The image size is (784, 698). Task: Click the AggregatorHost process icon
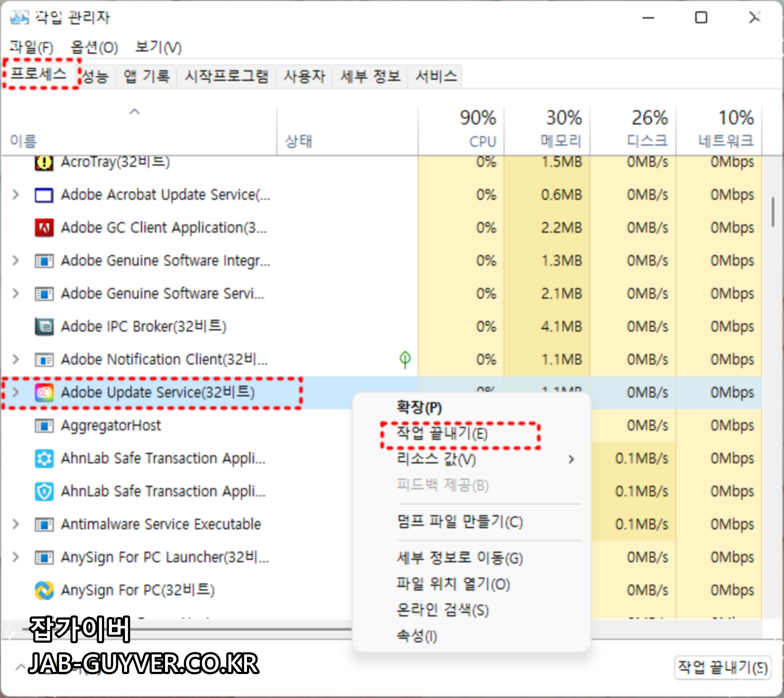click(x=44, y=425)
